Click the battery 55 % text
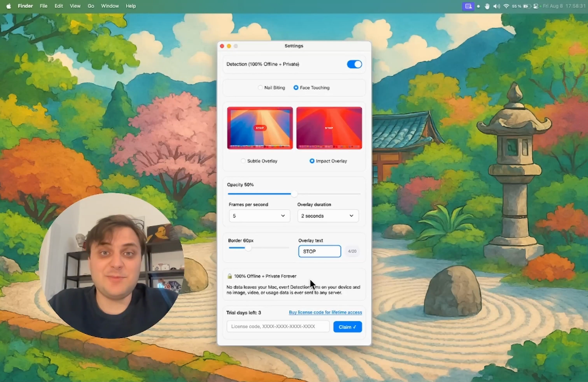Image resolution: width=588 pixels, height=382 pixels. tap(517, 6)
